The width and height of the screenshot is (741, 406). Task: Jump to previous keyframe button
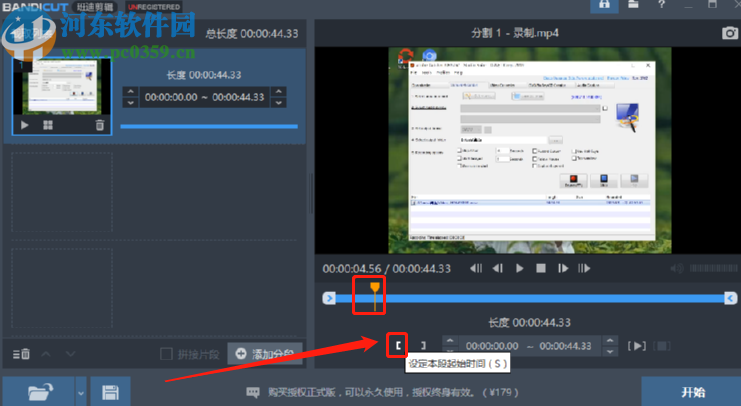point(476,268)
